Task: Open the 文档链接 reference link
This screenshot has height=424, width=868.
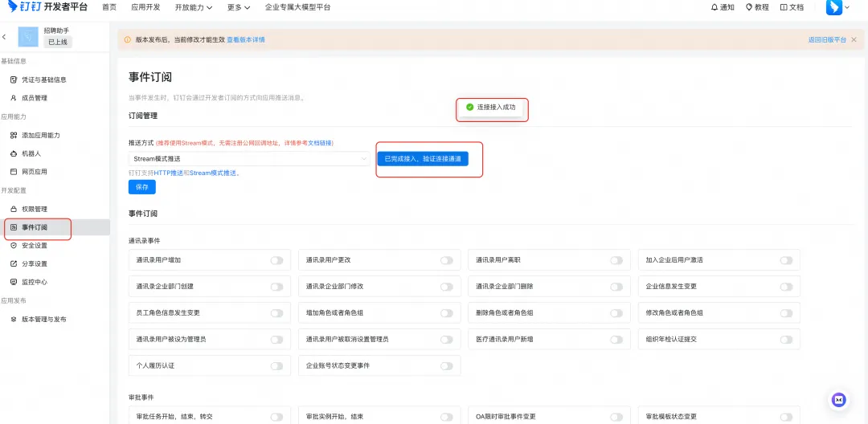Action: tap(318, 143)
